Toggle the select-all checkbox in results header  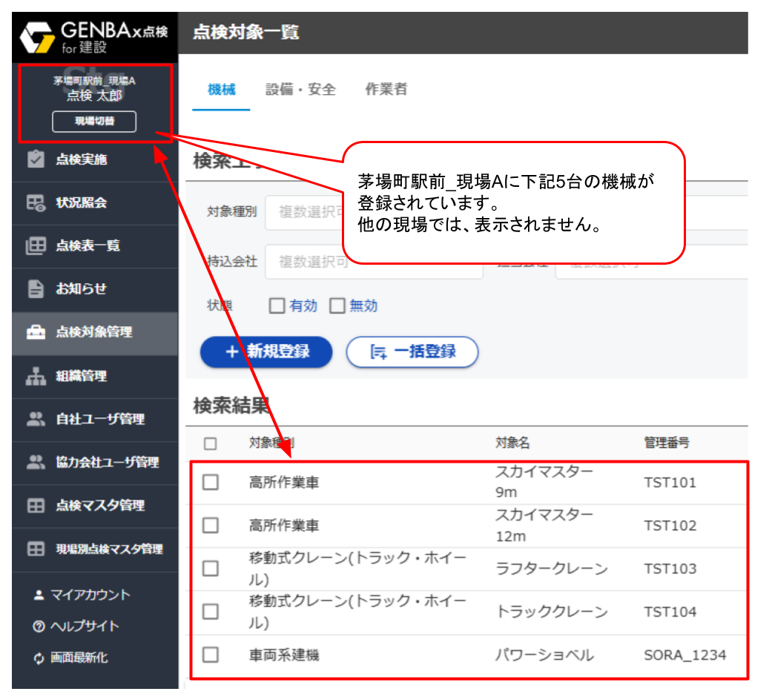[x=211, y=443]
